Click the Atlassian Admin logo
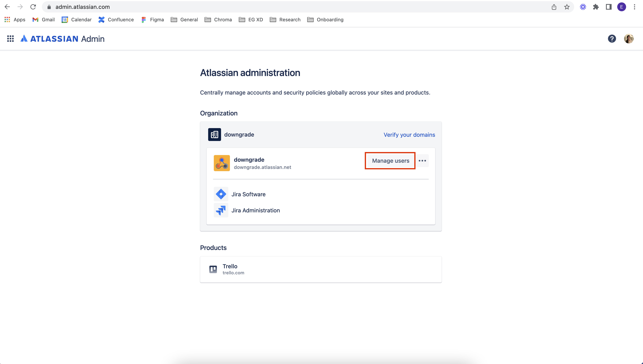643x364 pixels. pyautogui.click(x=63, y=39)
